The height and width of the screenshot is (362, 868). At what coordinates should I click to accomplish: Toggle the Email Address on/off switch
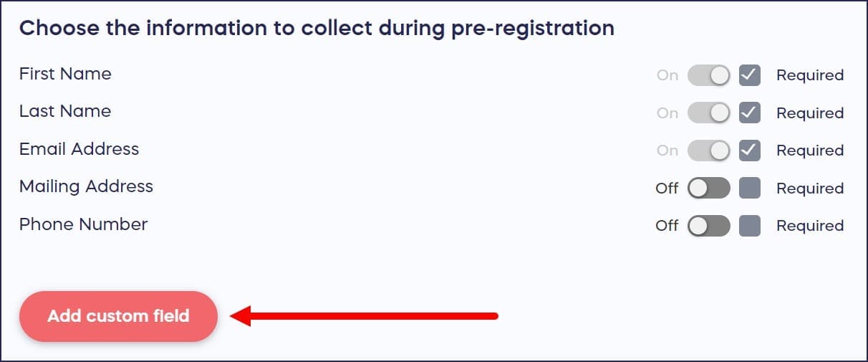[x=708, y=151]
